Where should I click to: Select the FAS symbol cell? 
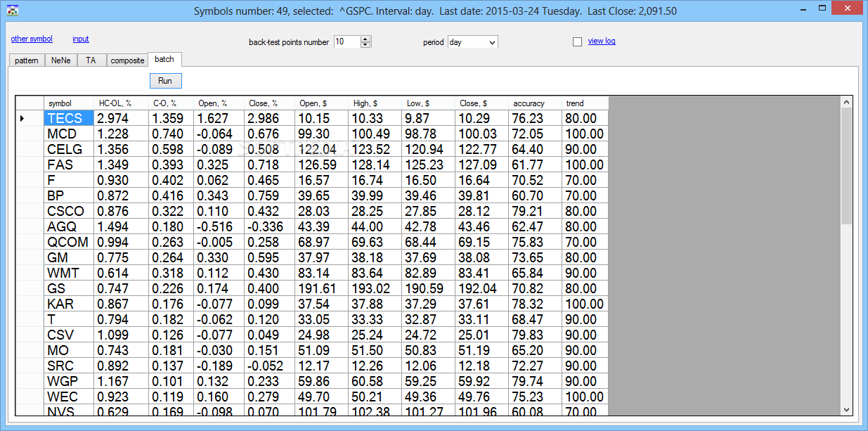click(x=69, y=165)
